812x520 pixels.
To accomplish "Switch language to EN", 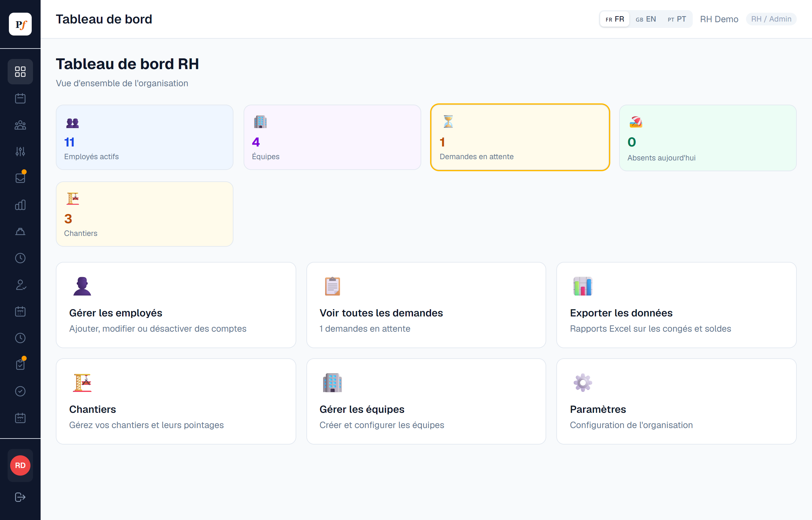I will [x=646, y=19].
